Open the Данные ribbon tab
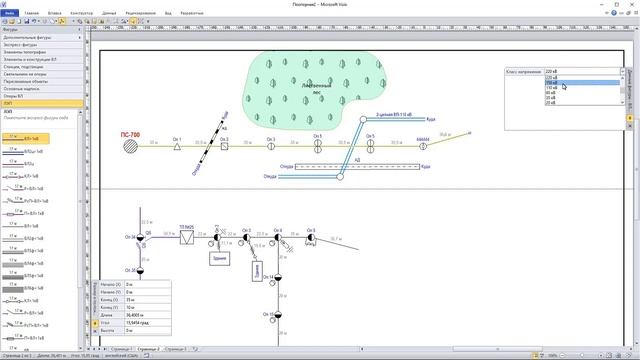640x360 pixels. 109,13
